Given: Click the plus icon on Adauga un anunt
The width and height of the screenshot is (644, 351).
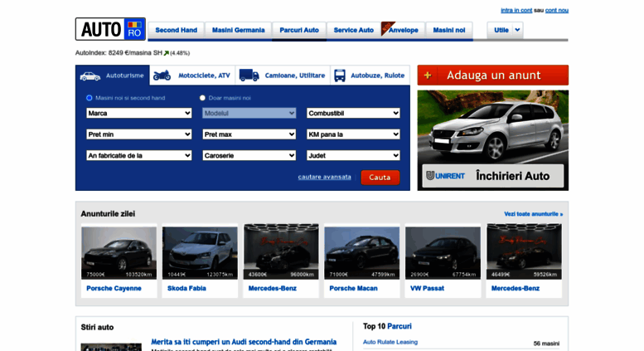Looking at the screenshot, I should [x=428, y=76].
